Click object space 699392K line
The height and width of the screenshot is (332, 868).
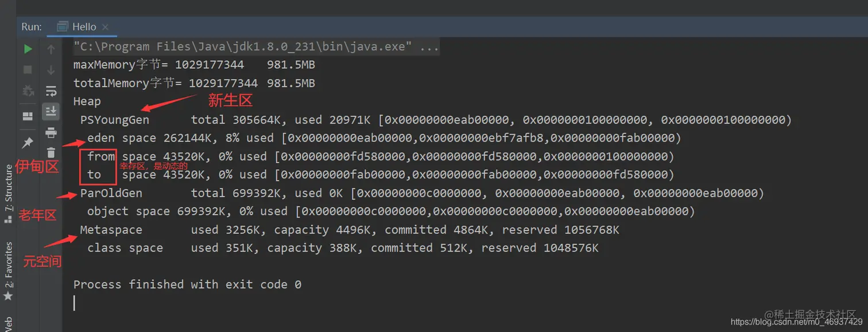391,212
